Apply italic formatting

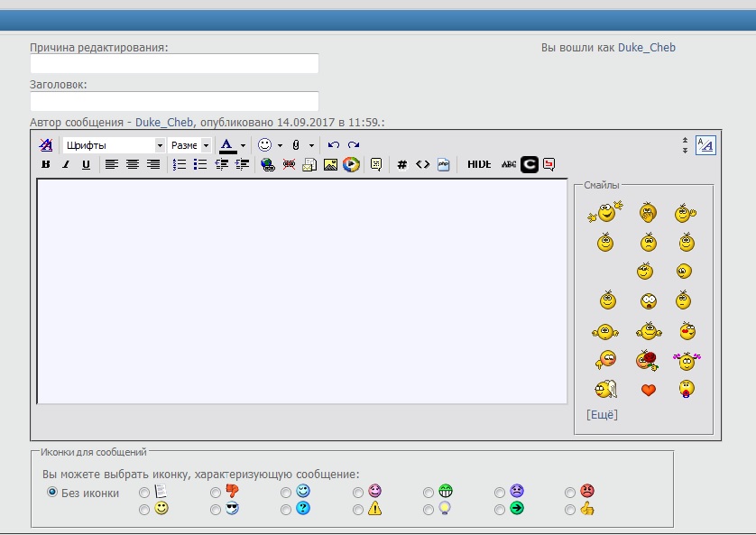[x=66, y=164]
